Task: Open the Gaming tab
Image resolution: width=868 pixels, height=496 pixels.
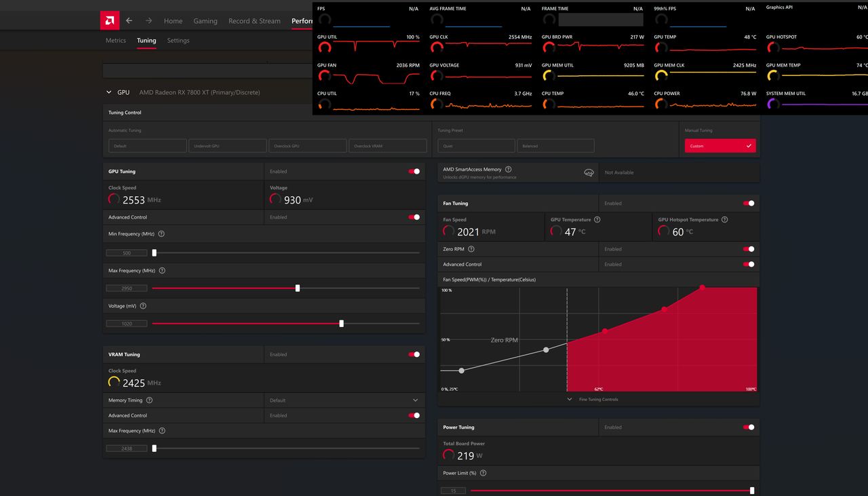Action: click(205, 21)
